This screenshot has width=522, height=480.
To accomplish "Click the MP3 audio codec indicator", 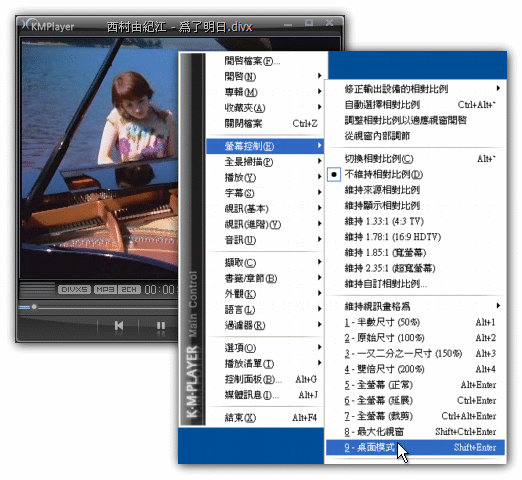I will pyautogui.click(x=105, y=289).
